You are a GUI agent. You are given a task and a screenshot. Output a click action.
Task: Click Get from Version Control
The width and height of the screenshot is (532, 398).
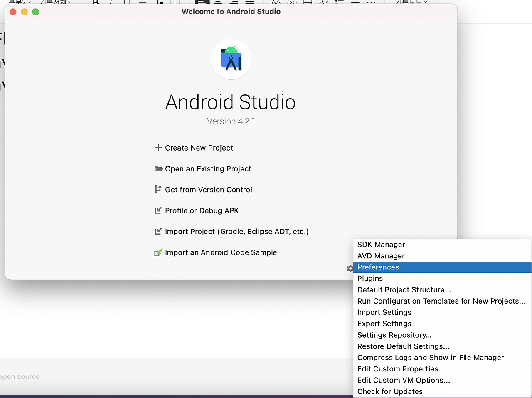coord(208,190)
